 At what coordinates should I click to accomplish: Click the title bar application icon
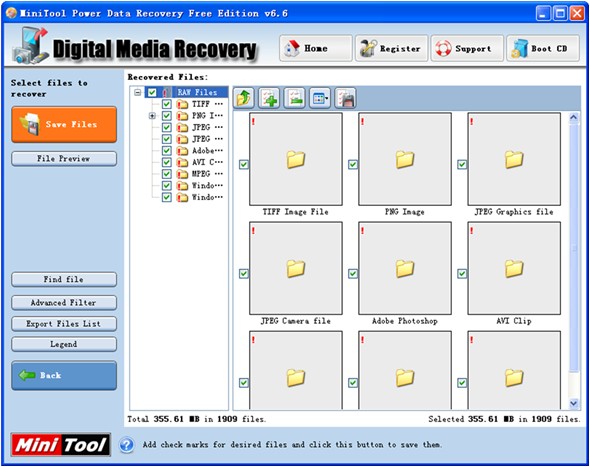coord(11,13)
